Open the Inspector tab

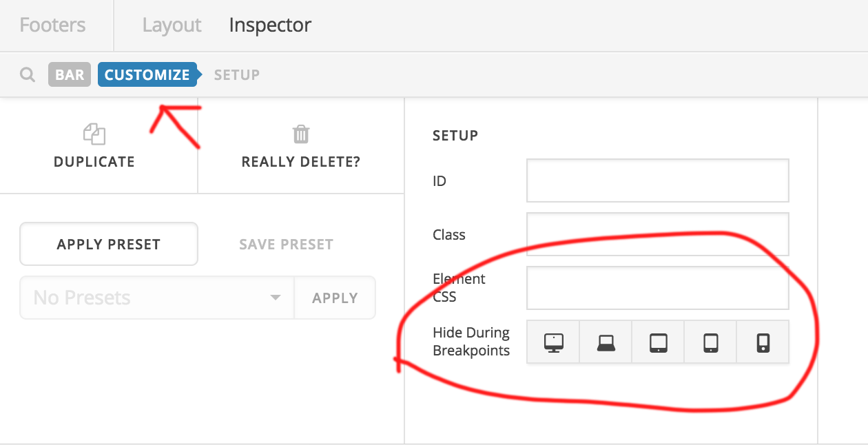pyautogui.click(x=270, y=25)
